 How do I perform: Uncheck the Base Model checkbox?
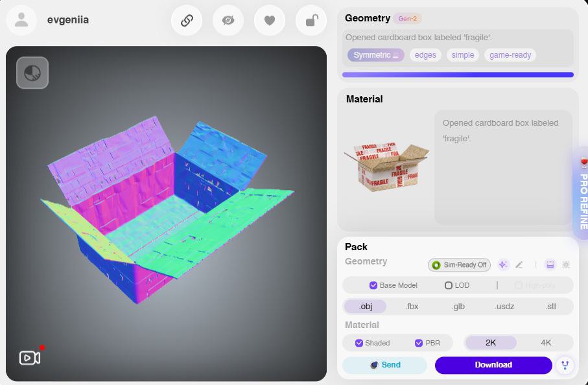tap(373, 285)
